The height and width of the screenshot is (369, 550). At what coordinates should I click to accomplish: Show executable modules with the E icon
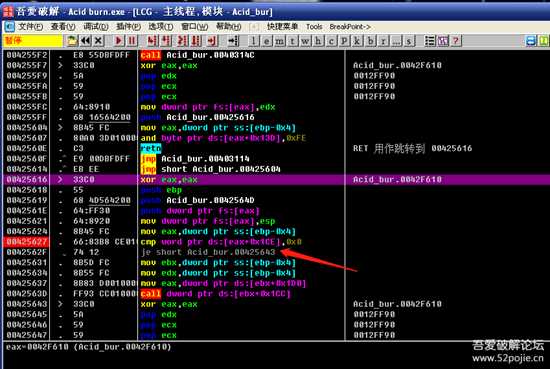click(x=267, y=41)
